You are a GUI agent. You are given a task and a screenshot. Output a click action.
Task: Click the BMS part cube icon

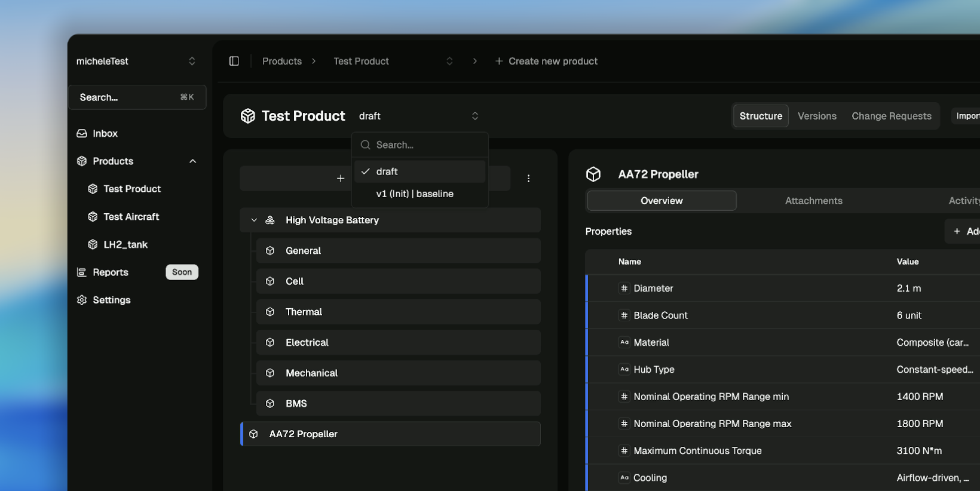[x=270, y=404]
